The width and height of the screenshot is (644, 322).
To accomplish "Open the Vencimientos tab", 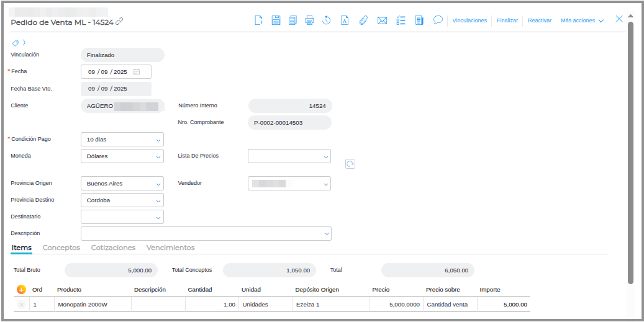I will (x=170, y=248).
